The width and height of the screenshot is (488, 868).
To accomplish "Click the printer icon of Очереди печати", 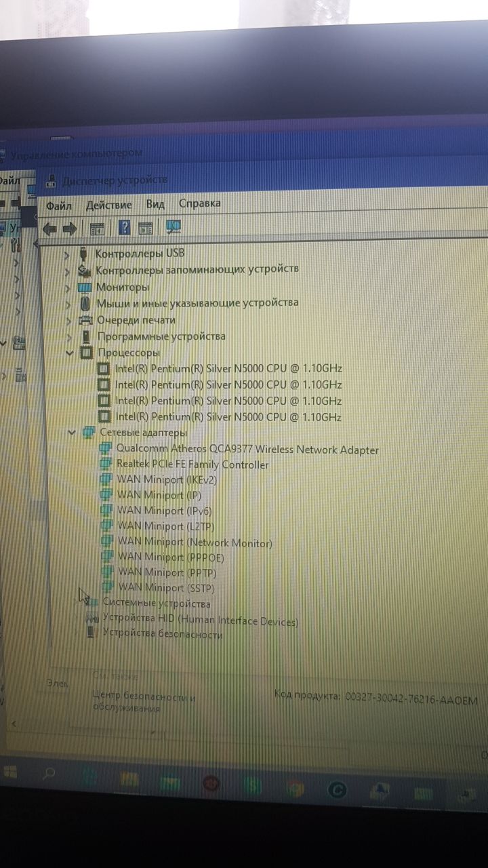I will pos(85,320).
